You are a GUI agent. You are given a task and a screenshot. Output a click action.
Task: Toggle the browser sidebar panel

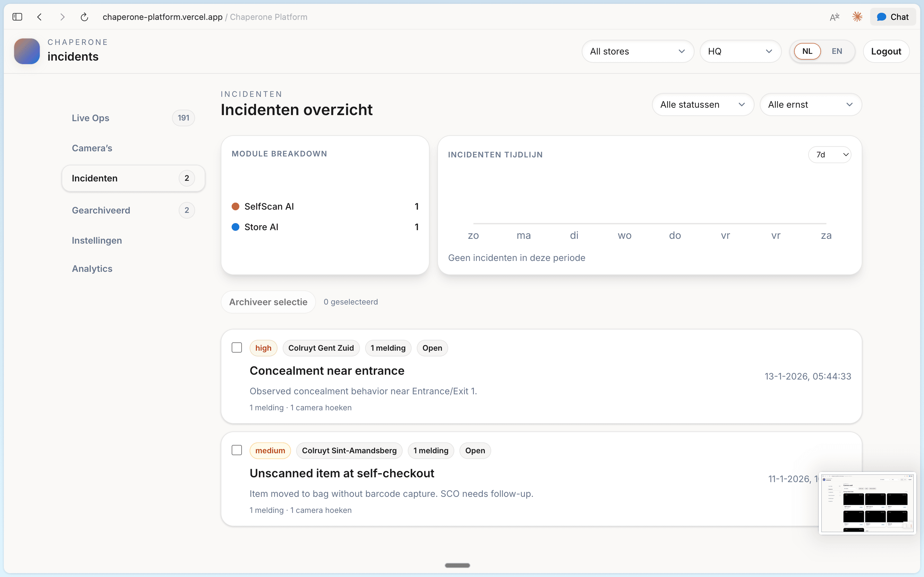tap(17, 17)
